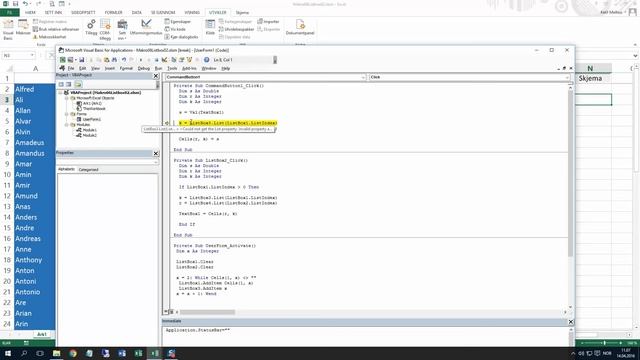Click the code window vertical scrollbar
Viewport: 640px width, 360px height.
point(570,173)
